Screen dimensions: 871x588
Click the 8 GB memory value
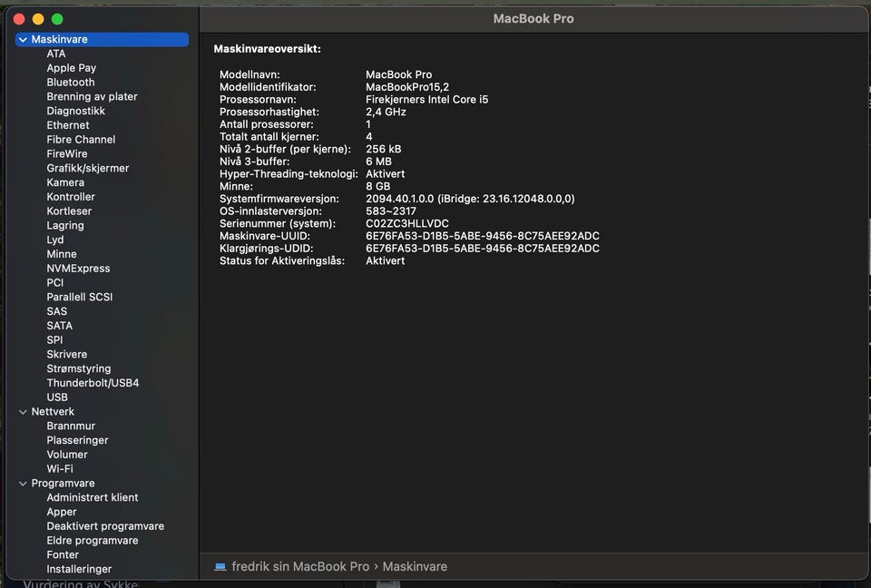[377, 186]
